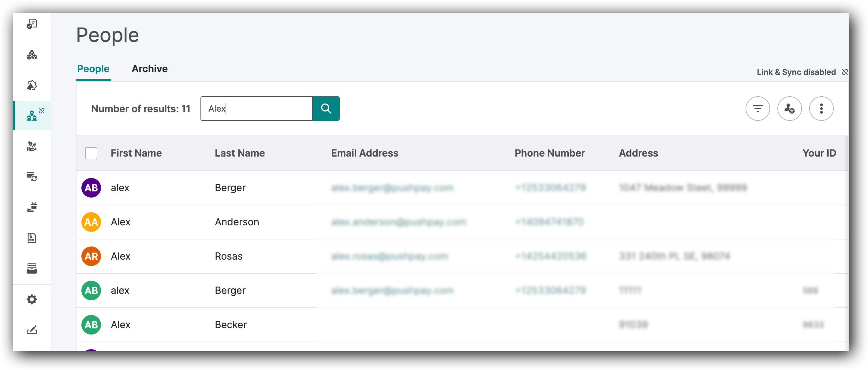Open settings gear in sidebar

tap(32, 299)
